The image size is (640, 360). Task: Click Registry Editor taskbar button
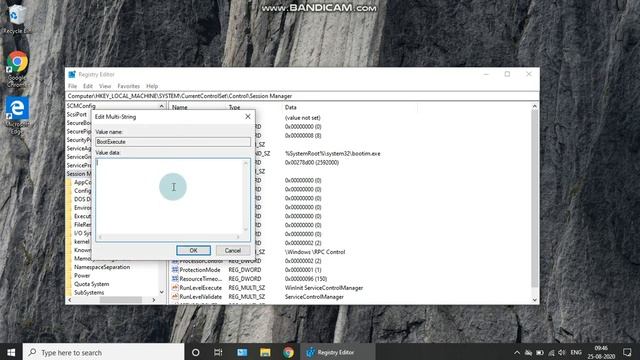338,352
